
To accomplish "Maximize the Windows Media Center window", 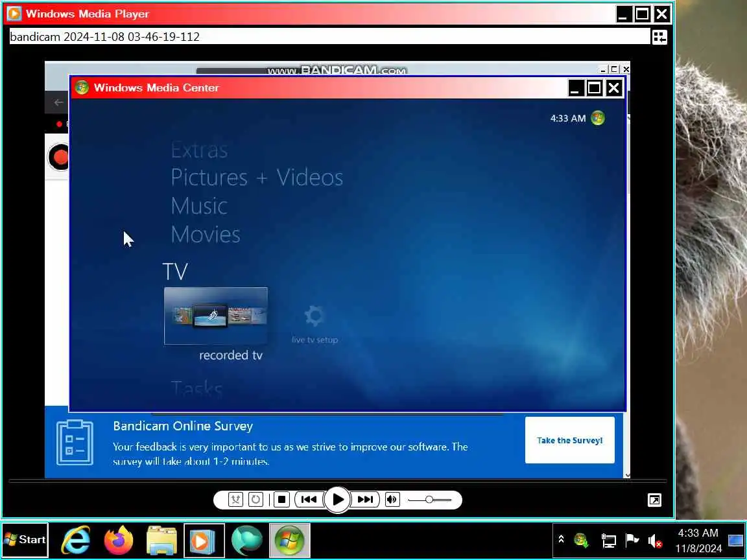I will point(594,87).
